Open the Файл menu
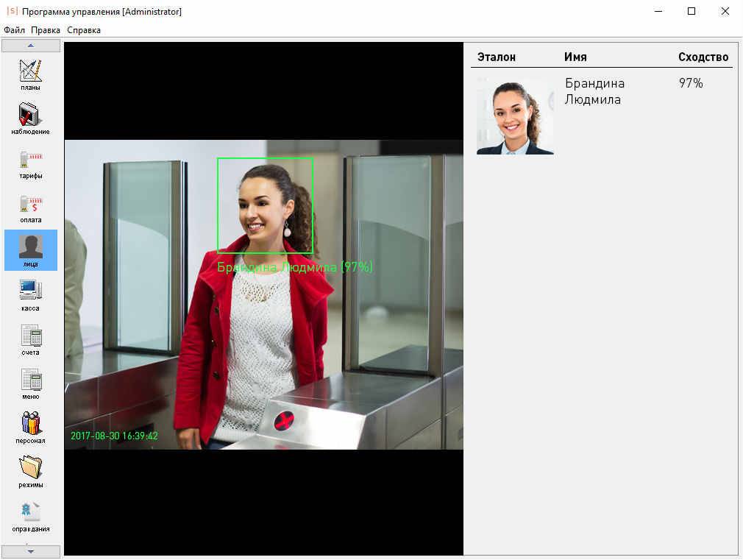Screen dimensions: 743x560 pos(14,30)
